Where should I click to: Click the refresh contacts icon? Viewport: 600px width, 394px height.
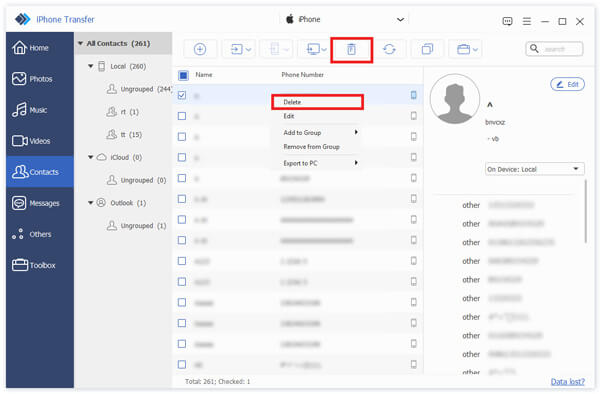(389, 49)
